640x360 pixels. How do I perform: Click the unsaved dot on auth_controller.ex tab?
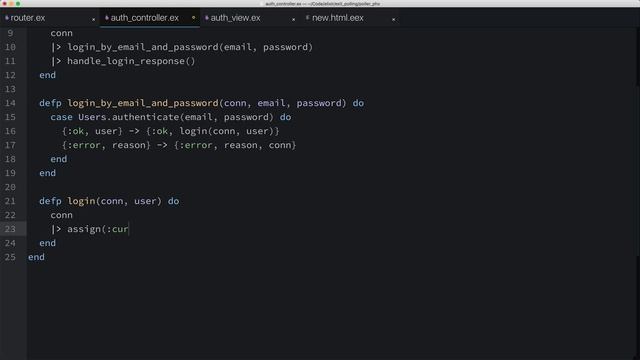tap(193, 18)
